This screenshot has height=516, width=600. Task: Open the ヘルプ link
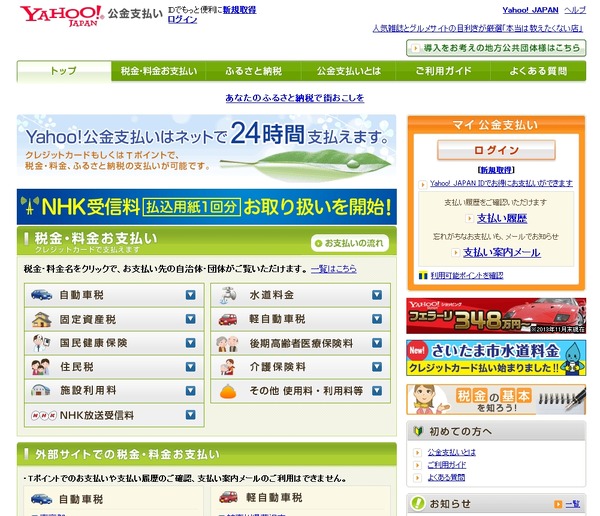(575, 10)
